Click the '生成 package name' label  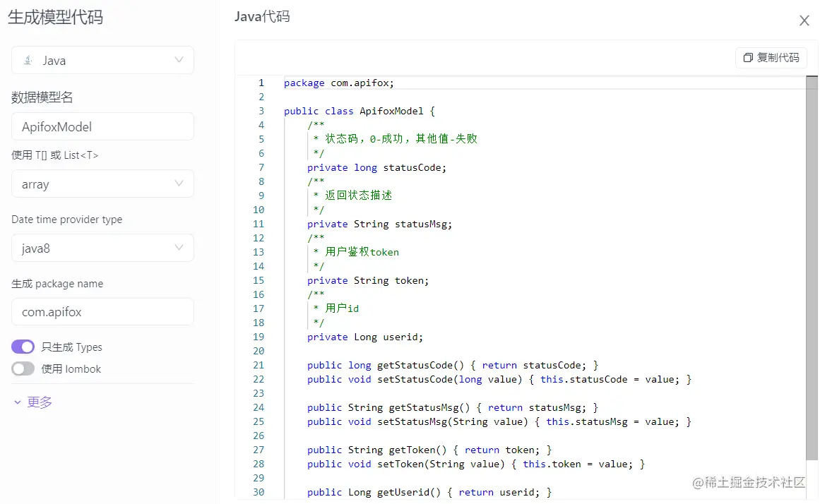click(x=57, y=283)
